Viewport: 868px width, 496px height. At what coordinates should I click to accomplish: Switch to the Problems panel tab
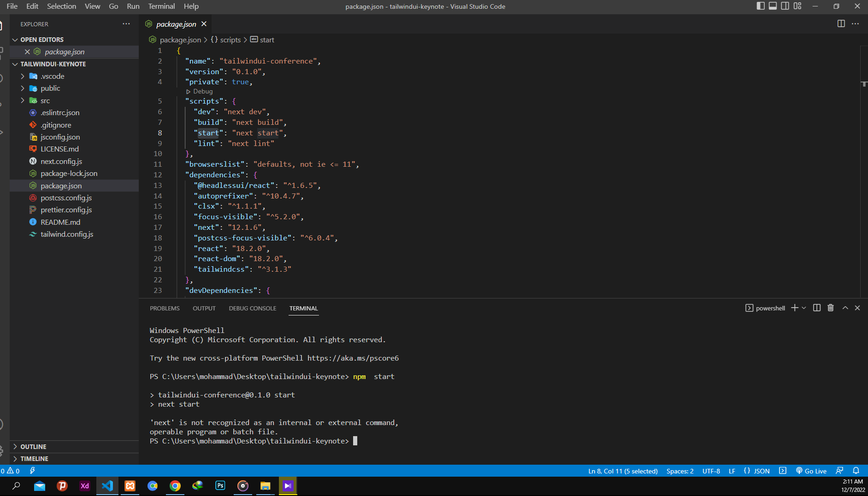165,308
